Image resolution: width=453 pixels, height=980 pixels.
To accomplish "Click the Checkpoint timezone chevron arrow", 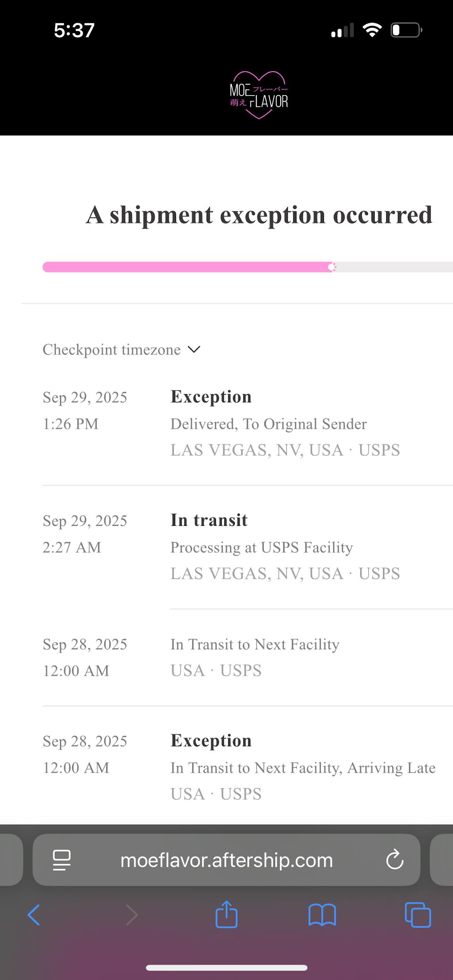I will coord(194,349).
